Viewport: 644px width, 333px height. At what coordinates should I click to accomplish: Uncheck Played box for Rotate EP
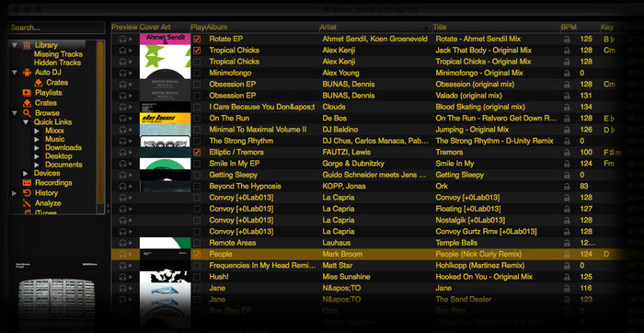pyautogui.click(x=197, y=39)
